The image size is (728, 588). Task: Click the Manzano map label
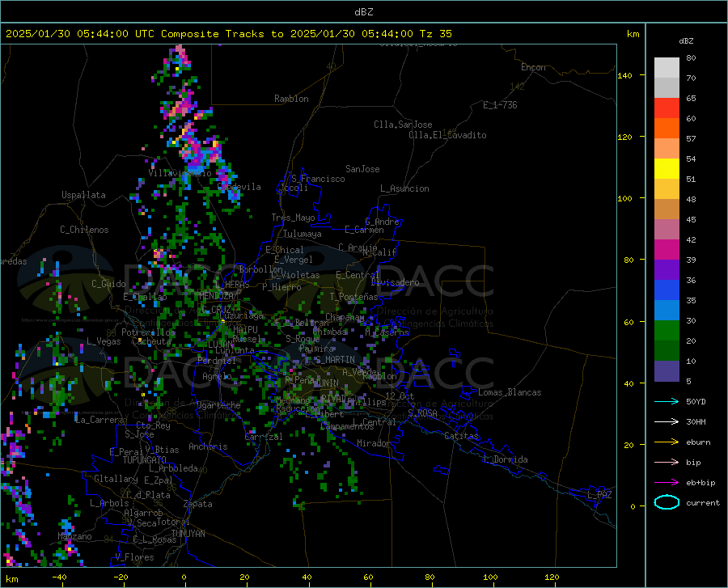coord(74,536)
